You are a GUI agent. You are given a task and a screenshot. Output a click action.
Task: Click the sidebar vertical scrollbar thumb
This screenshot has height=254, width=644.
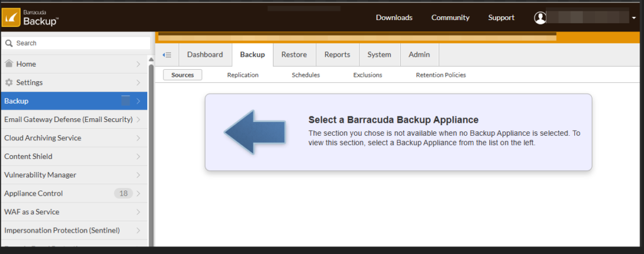coord(151,154)
